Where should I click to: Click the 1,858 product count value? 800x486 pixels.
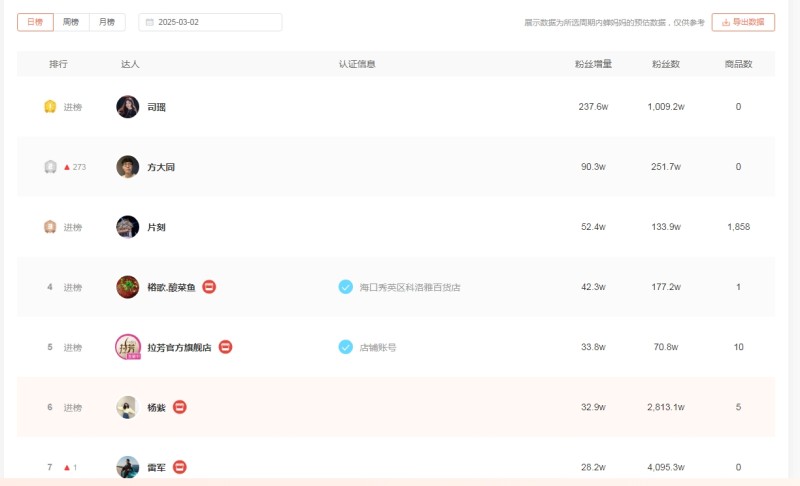click(x=739, y=227)
